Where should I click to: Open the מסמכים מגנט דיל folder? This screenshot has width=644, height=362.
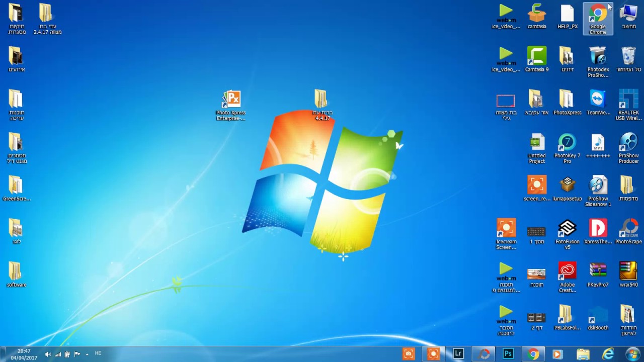[17, 148]
